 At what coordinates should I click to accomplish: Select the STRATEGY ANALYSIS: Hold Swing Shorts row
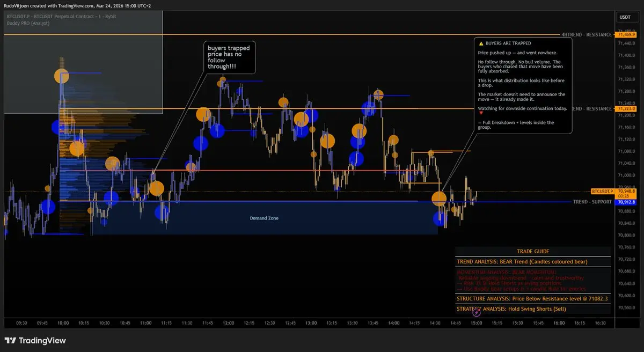tap(533, 309)
